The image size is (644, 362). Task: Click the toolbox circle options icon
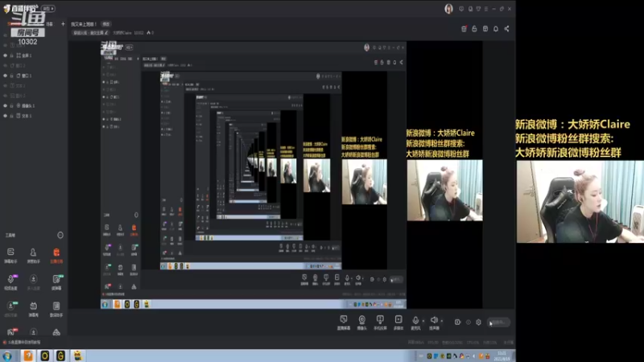60,235
